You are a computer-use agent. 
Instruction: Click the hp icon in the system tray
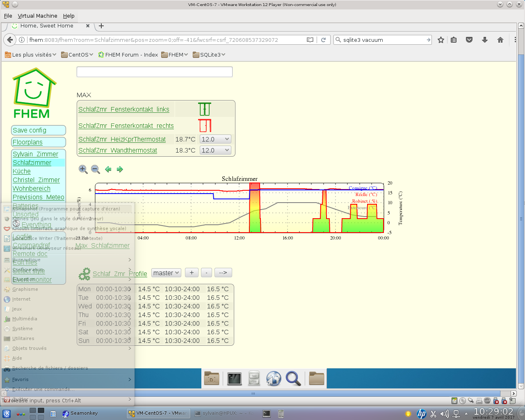click(x=421, y=414)
